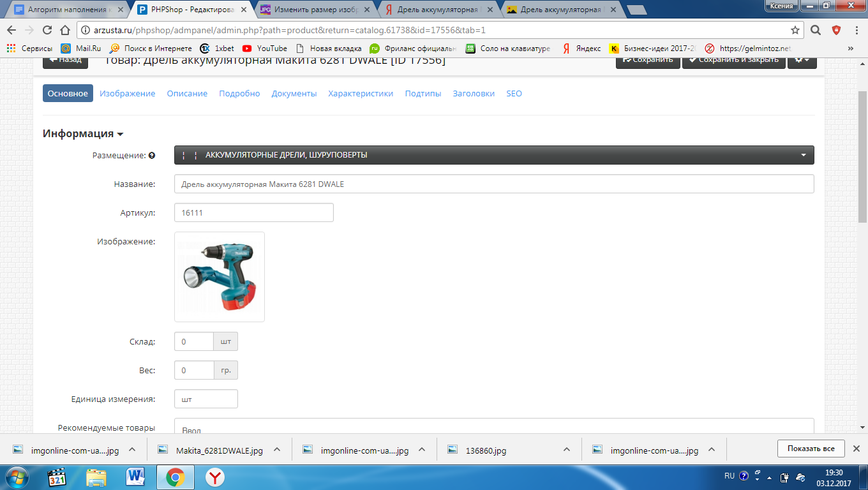Open options arrow for 136860.jpg download
868x490 pixels.
click(567, 449)
